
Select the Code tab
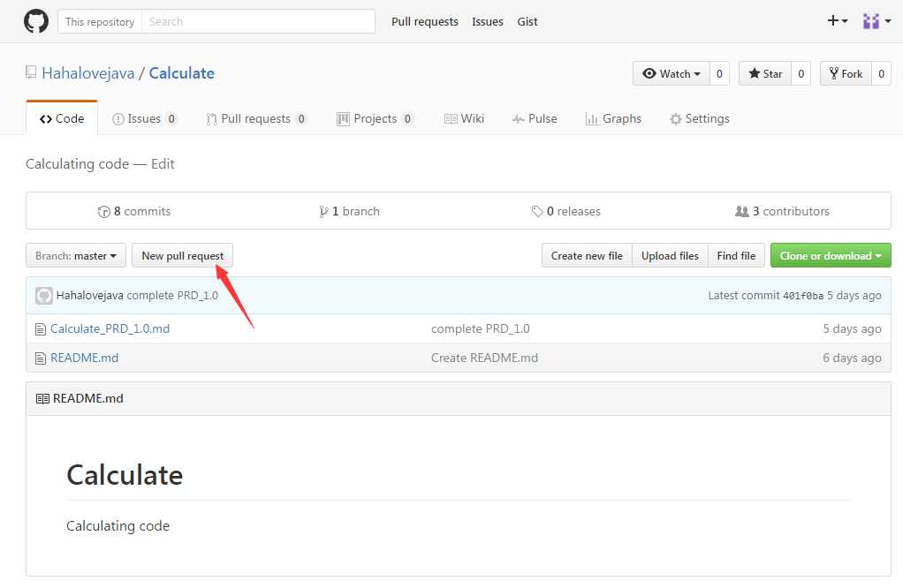click(62, 118)
